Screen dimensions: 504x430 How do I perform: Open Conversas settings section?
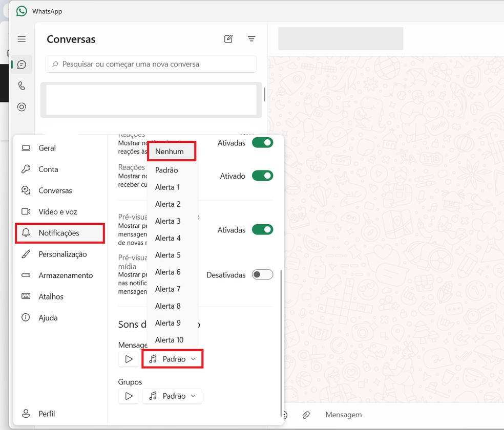[x=59, y=190]
